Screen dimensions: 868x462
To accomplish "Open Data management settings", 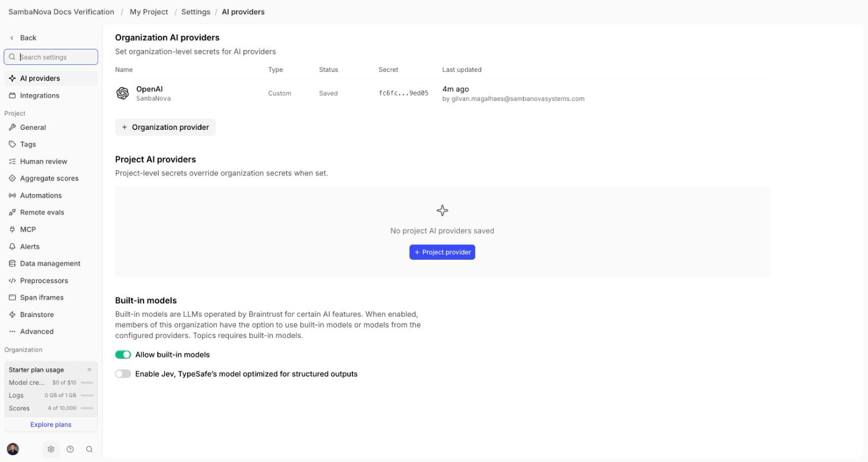I will pos(51,264).
